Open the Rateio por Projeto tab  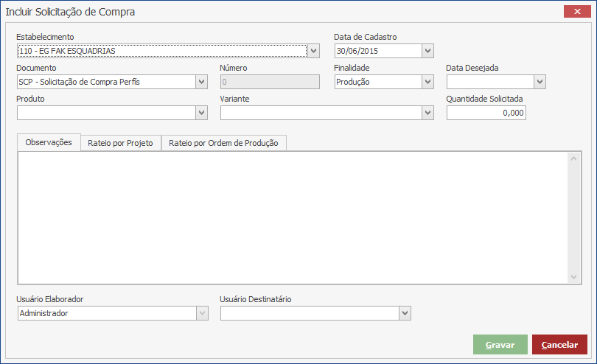(x=120, y=143)
